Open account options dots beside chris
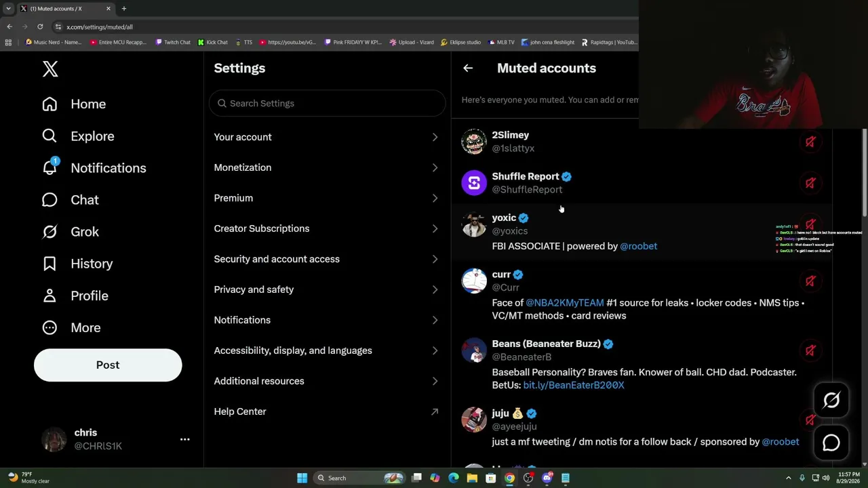This screenshot has width=868, height=488. pyautogui.click(x=184, y=439)
